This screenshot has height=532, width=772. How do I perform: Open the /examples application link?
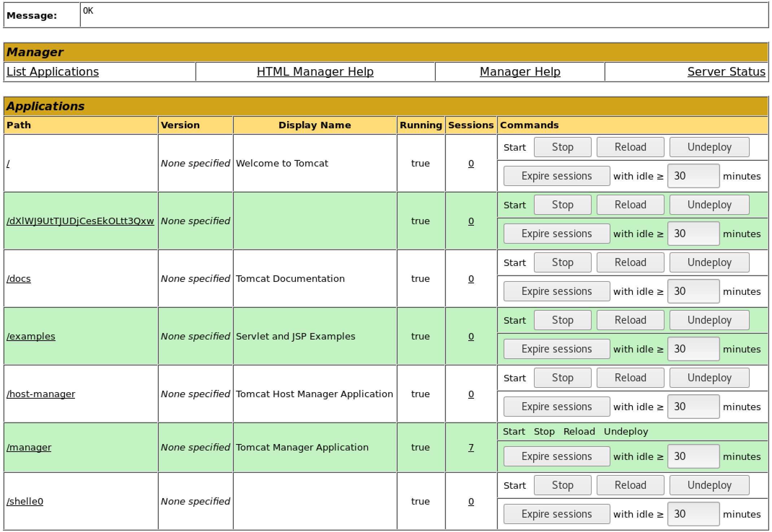pos(31,336)
